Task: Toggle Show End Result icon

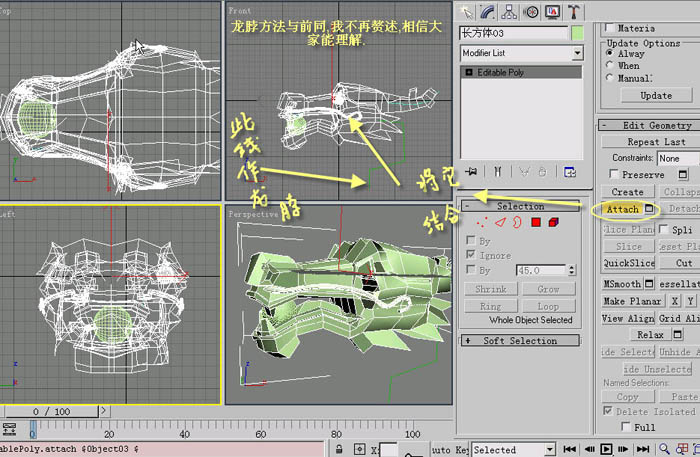Action: [x=498, y=171]
